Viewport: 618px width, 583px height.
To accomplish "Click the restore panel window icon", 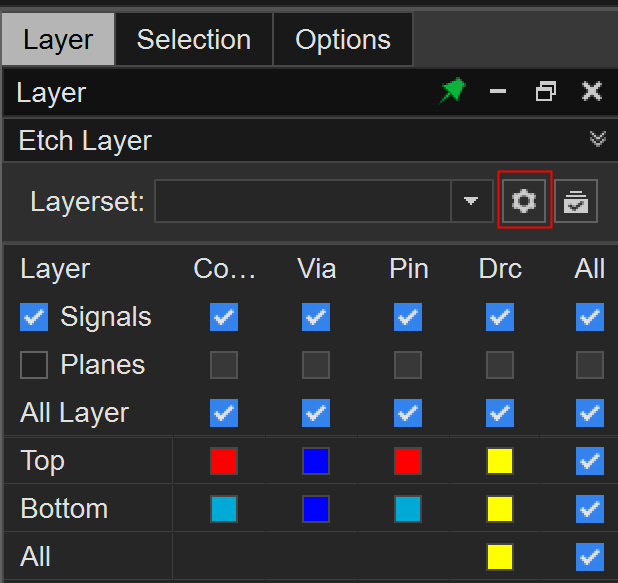I will [545, 92].
